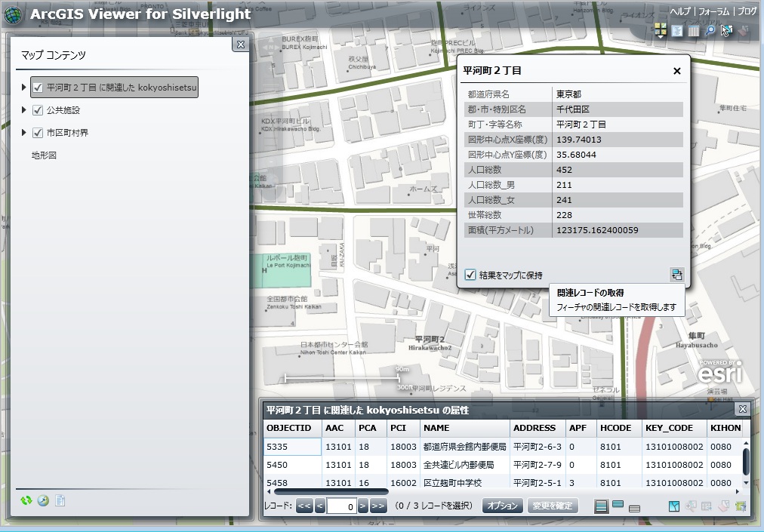
Task: Click the 123175.162400059 area value
Action: click(597, 230)
